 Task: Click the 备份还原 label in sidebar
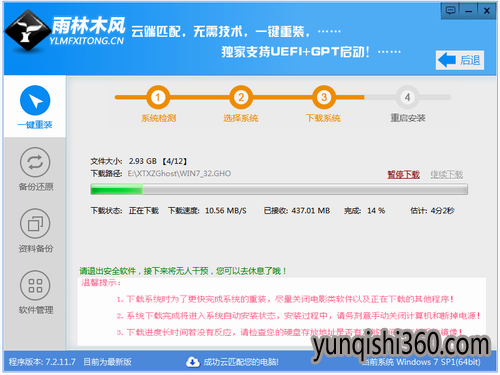click(x=36, y=187)
